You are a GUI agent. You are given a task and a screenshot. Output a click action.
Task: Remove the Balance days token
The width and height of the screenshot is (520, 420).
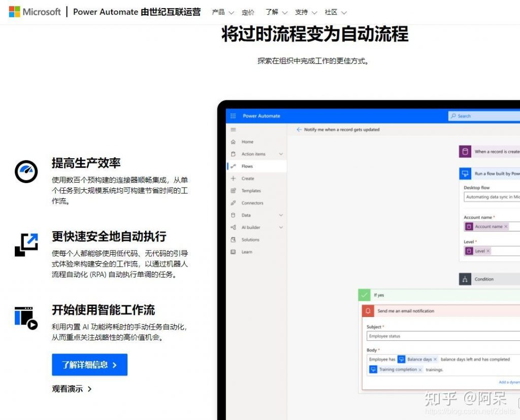(435, 359)
